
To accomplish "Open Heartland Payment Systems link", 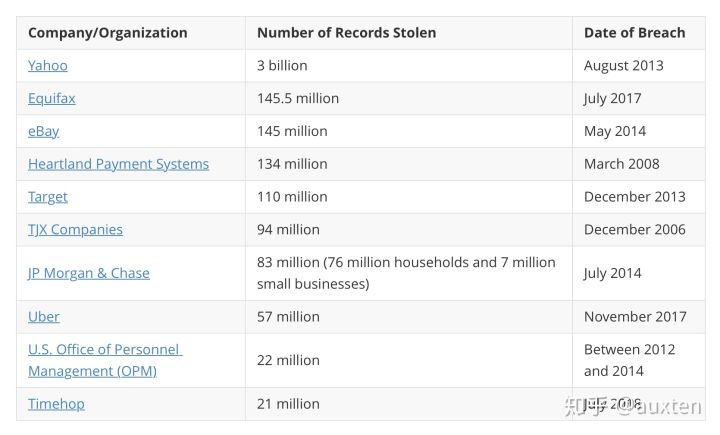I will (118, 164).
